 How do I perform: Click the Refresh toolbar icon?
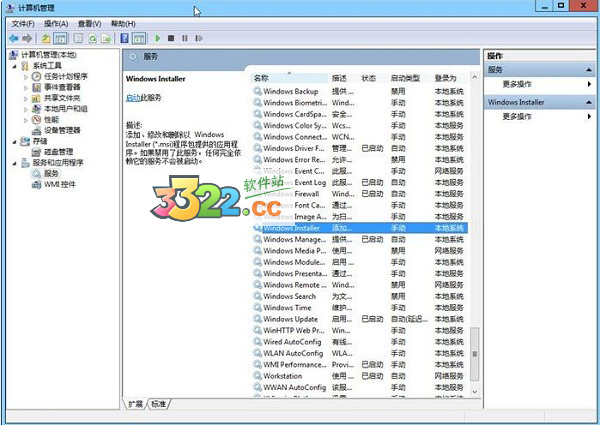[92, 38]
